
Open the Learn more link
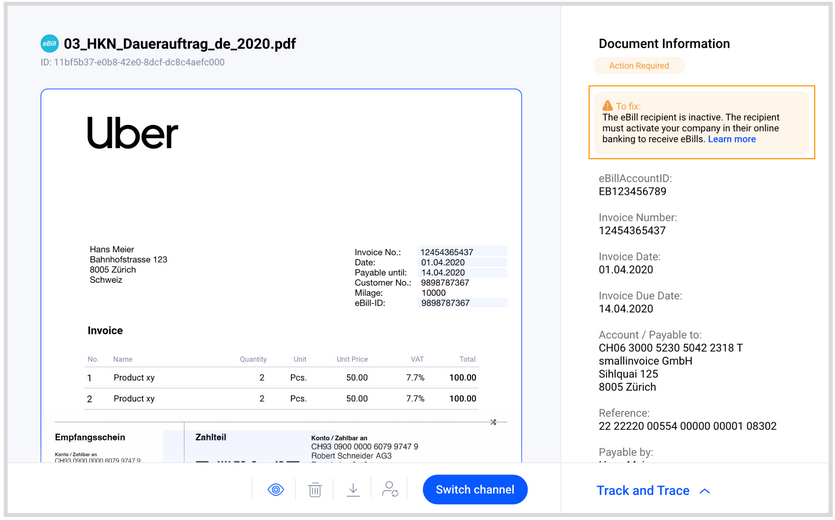point(732,139)
